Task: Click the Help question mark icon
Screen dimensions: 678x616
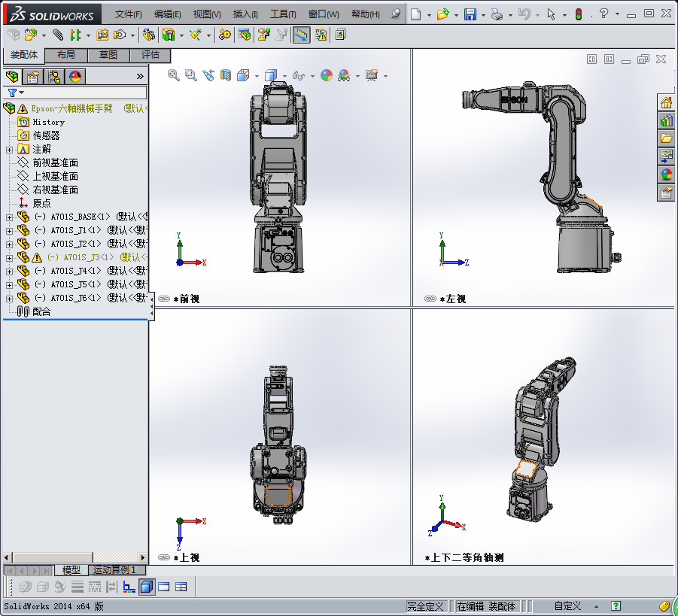Action: tap(604, 14)
